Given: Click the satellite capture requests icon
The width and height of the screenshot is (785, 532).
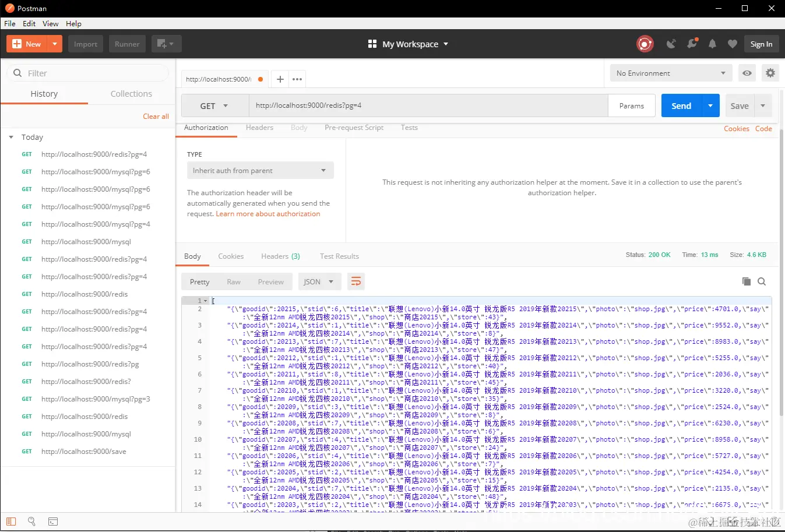Looking at the screenshot, I should coord(671,44).
